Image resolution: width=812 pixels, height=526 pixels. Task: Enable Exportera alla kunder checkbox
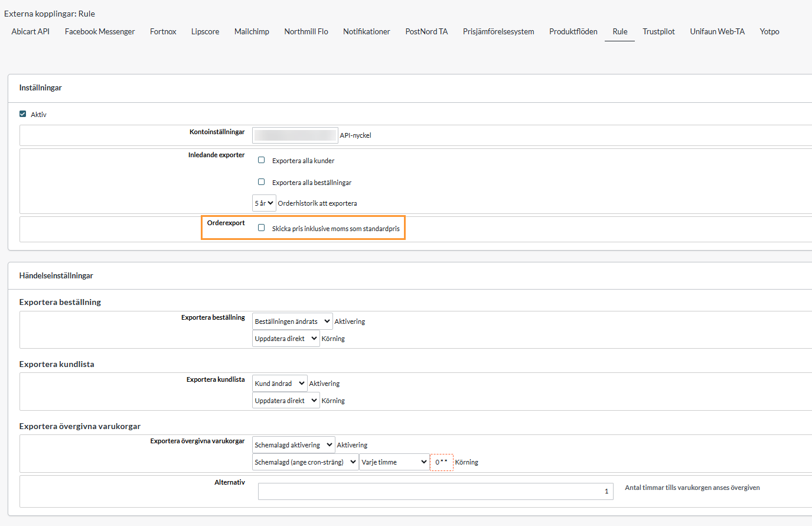pyautogui.click(x=261, y=160)
